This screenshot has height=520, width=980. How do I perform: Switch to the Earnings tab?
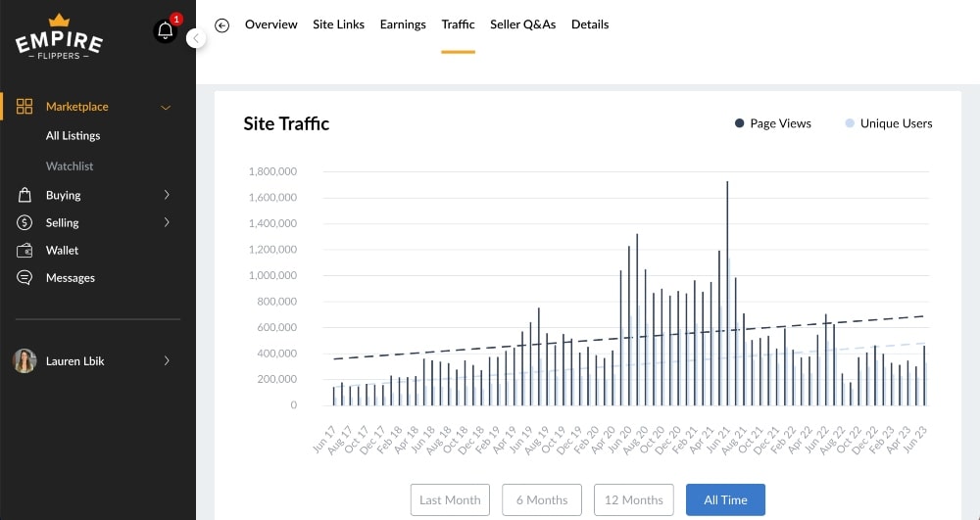pos(403,24)
